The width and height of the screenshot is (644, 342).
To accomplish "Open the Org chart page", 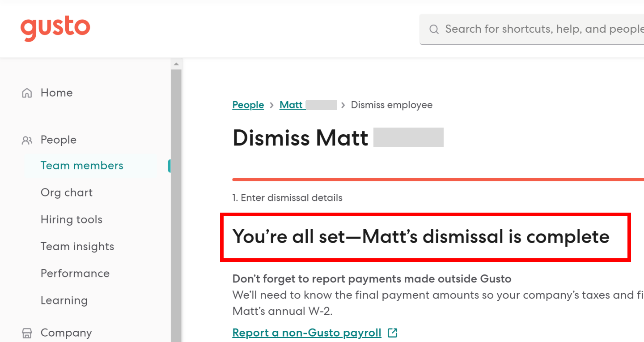I will click(x=67, y=192).
